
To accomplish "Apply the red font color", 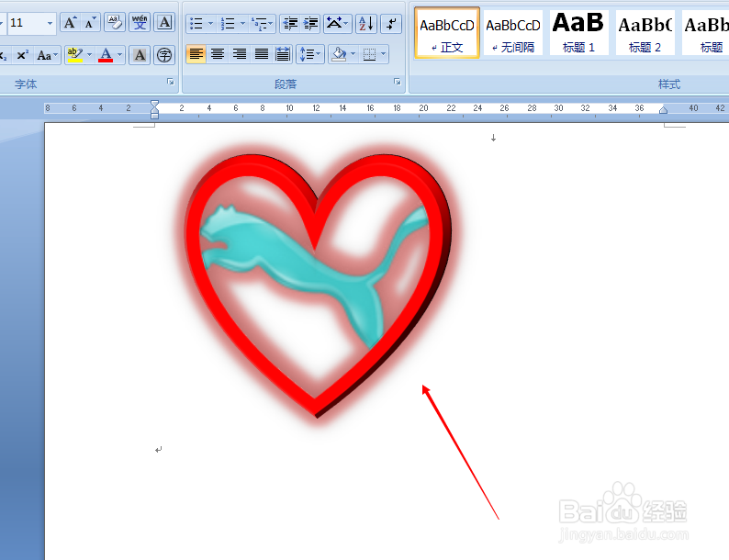I will point(106,55).
